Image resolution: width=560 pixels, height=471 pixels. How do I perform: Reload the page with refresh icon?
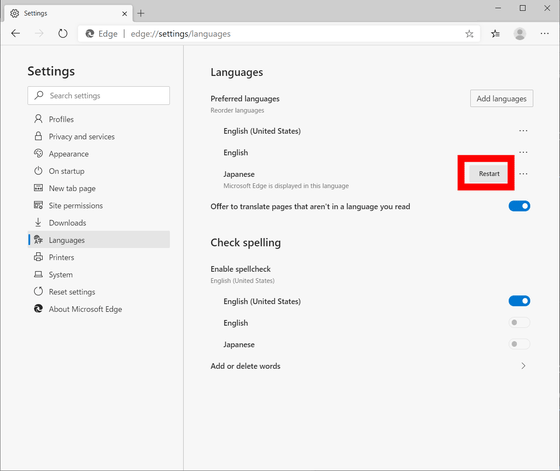point(62,34)
